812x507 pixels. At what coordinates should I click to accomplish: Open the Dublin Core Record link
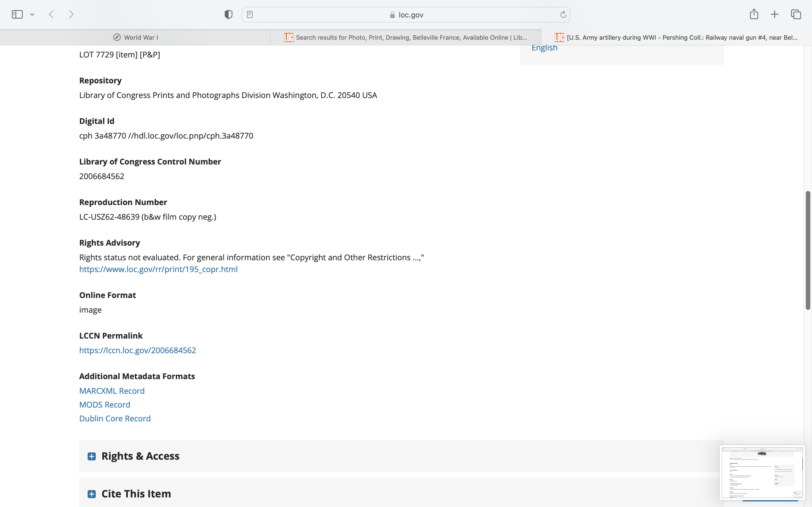[115, 419]
